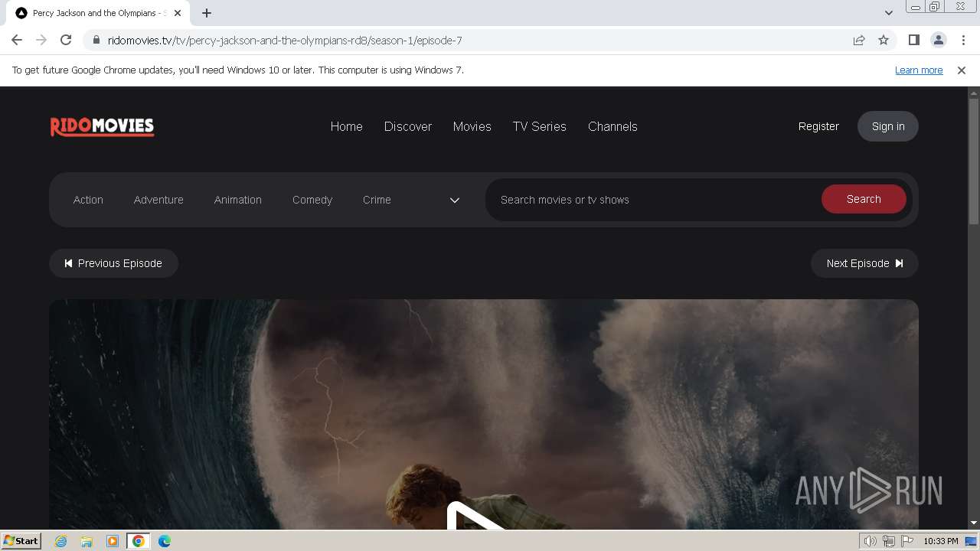The width and height of the screenshot is (980, 551).
Task: Bookmark this page with the star icon
Action: tap(884, 40)
